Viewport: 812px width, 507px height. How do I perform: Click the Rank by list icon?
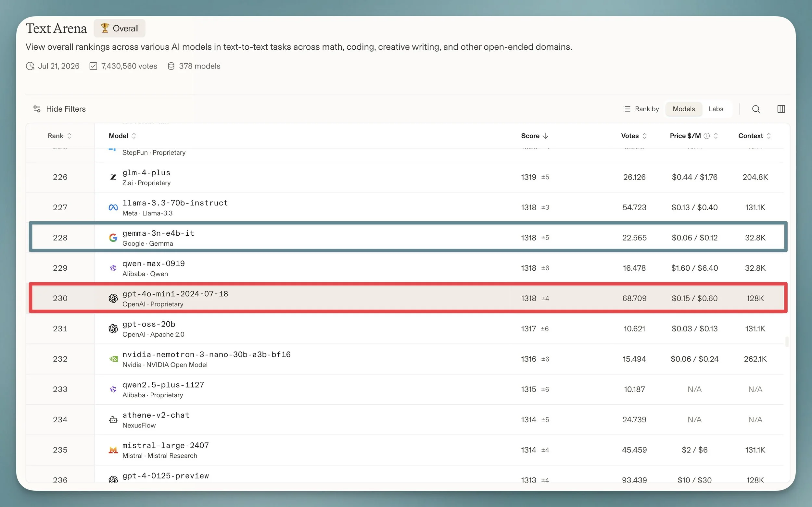point(627,109)
